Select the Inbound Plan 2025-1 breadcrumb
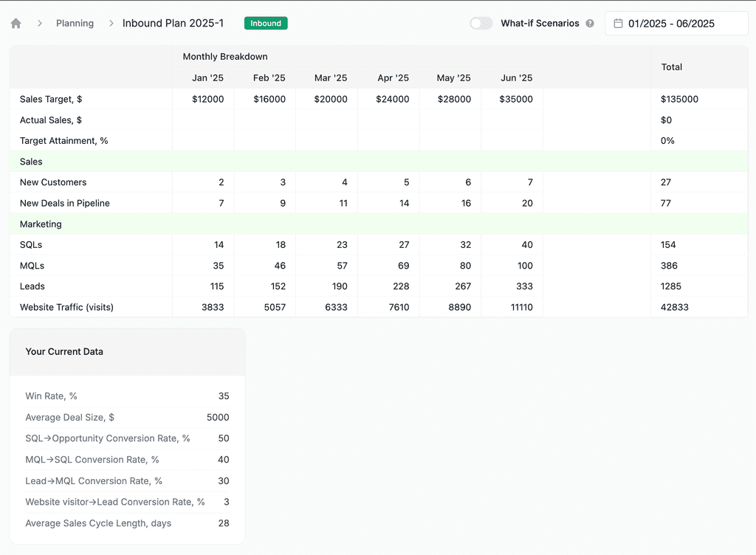 pyautogui.click(x=173, y=23)
